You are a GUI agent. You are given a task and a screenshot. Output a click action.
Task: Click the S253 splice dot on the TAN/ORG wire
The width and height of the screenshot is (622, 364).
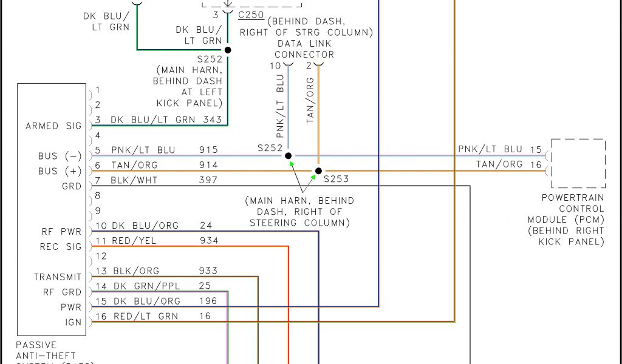[318, 171]
